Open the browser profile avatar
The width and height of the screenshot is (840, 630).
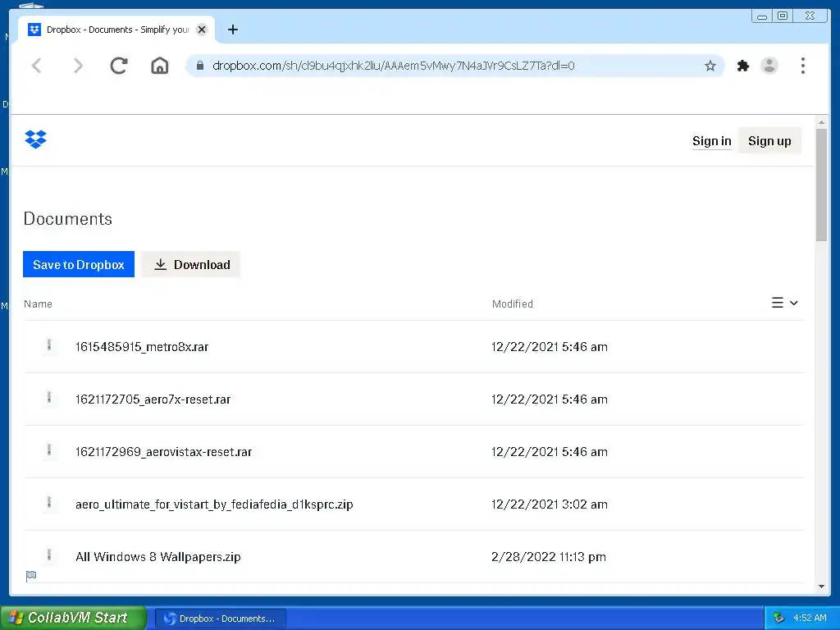(769, 66)
